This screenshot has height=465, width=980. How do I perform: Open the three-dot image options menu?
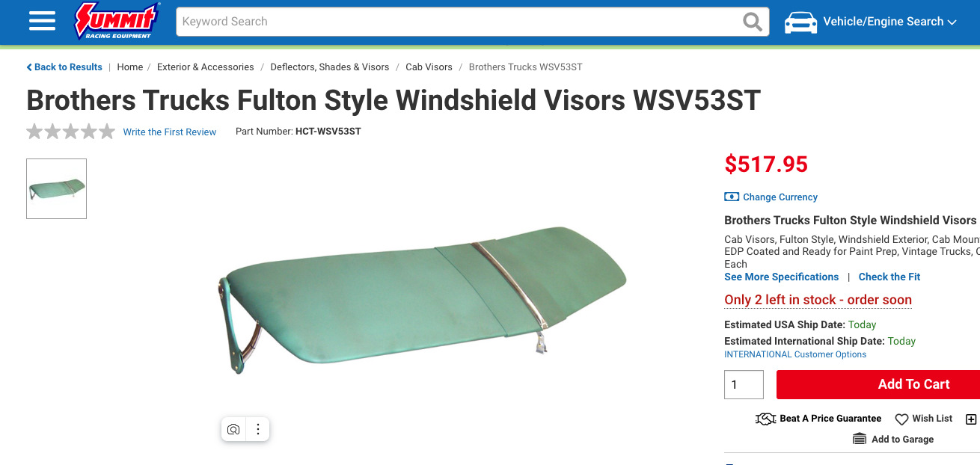click(258, 429)
